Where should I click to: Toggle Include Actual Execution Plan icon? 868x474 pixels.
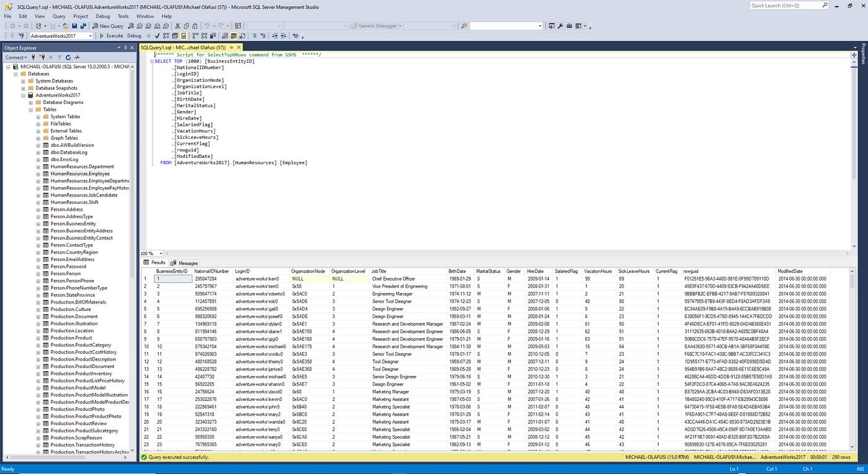pos(195,36)
